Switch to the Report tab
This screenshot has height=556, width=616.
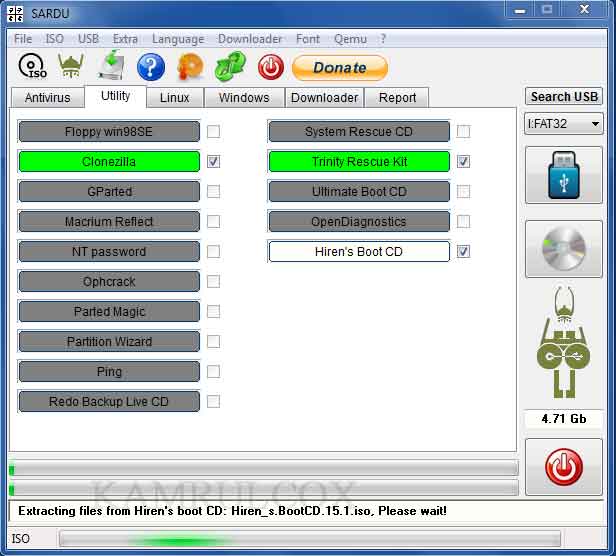click(397, 97)
